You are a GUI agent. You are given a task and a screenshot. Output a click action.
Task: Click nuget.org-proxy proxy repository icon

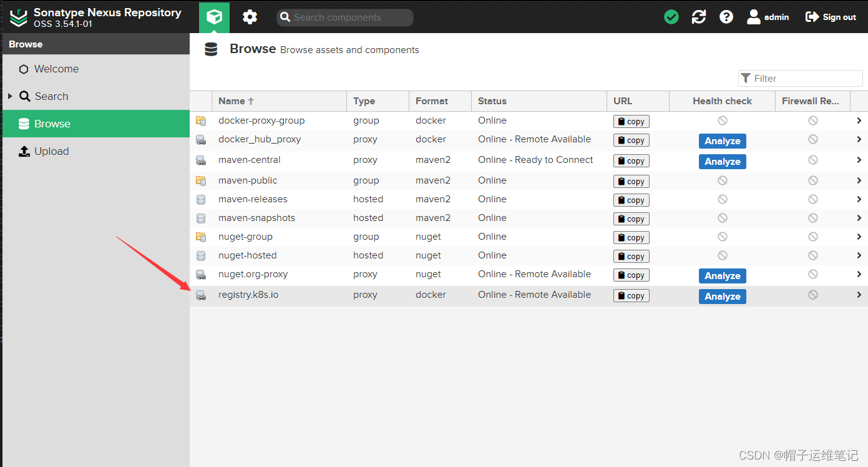pyautogui.click(x=200, y=275)
